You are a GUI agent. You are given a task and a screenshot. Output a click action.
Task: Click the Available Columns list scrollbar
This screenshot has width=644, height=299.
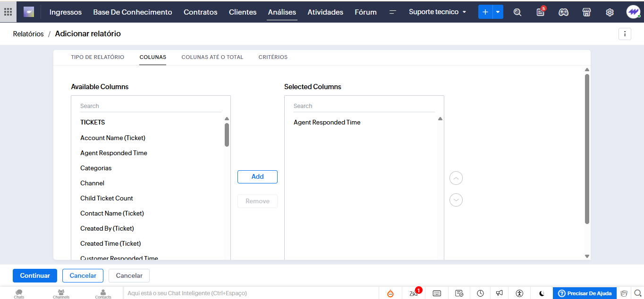pyautogui.click(x=227, y=134)
